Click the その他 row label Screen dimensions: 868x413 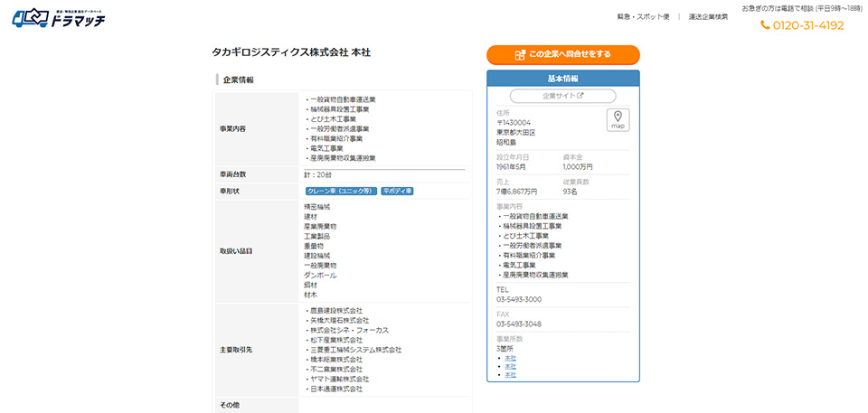click(x=229, y=405)
